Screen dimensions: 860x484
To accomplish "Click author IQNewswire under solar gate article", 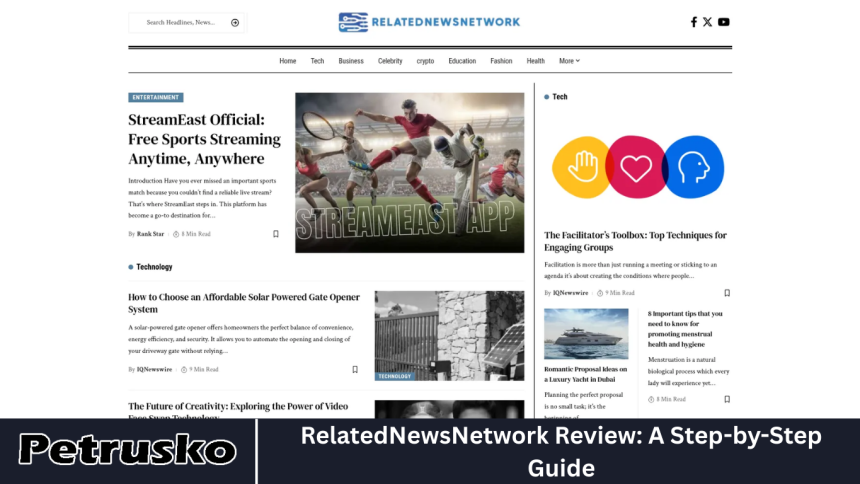I will (x=154, y=369).
